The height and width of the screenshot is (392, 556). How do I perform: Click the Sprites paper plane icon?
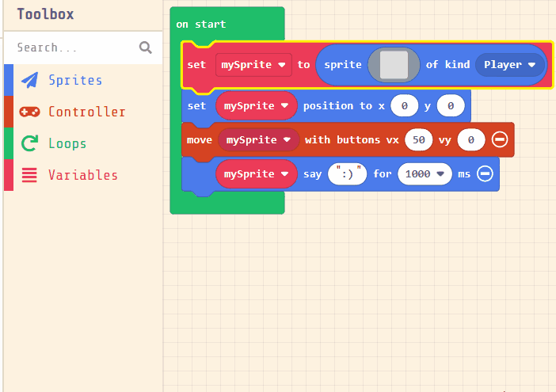point(30,80)
